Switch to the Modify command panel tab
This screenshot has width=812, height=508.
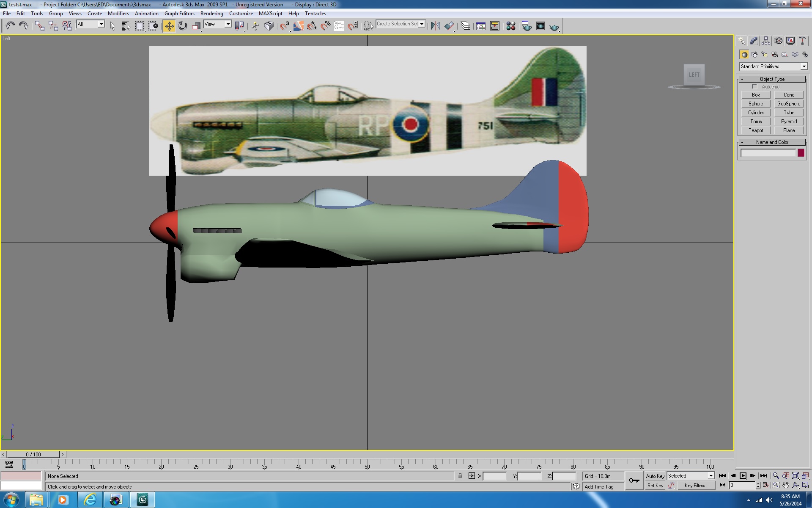[754, 41]
